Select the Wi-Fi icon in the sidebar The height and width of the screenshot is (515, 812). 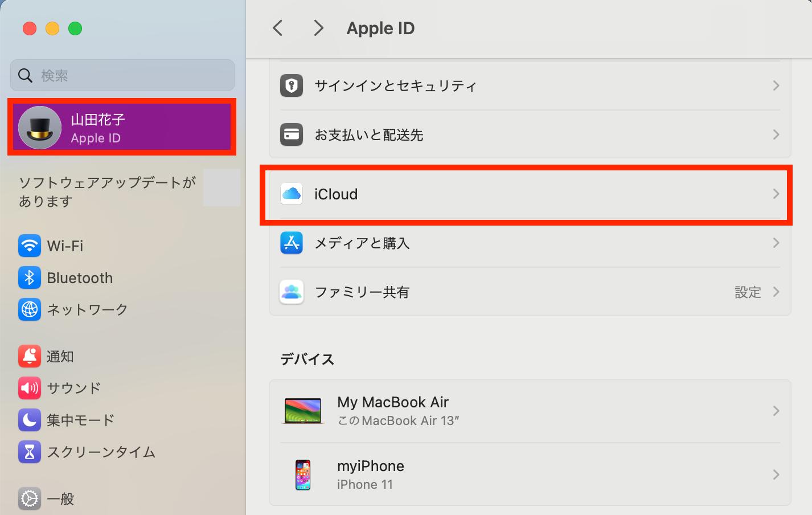29,246
